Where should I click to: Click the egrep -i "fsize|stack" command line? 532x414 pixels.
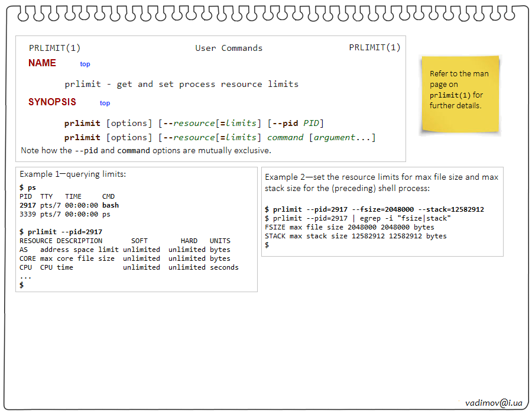coord(358,218)
